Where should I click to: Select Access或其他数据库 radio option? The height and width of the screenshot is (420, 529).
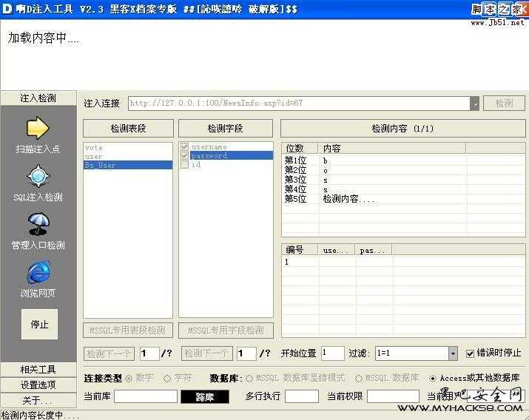[433, 379]
